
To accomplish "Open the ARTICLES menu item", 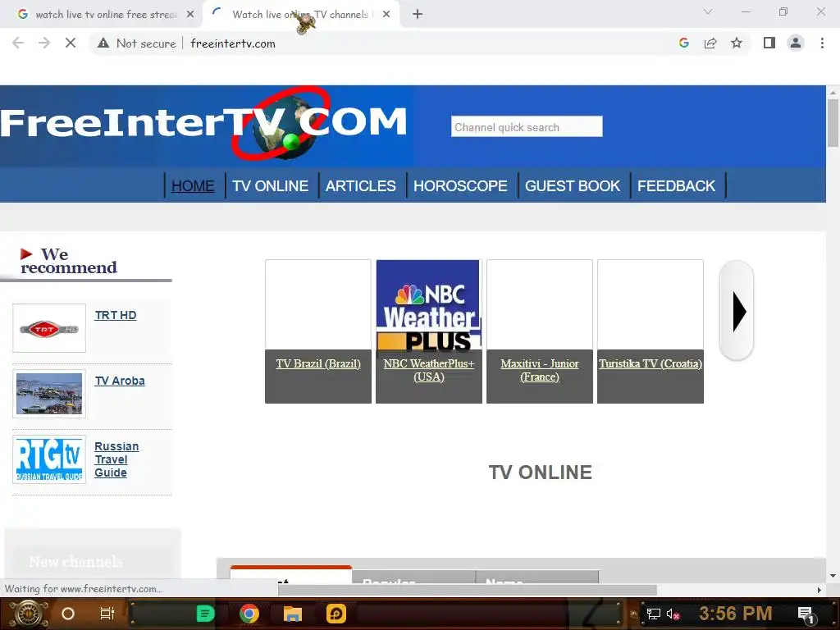I will click(x=361, y=186).
